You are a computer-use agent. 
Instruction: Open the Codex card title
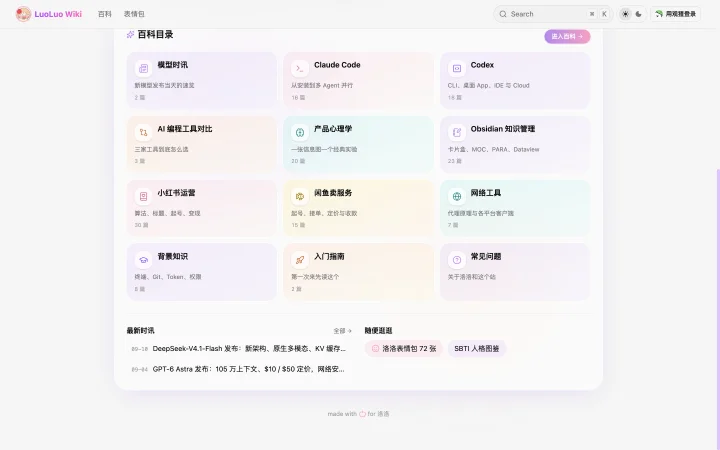(482, 65)
